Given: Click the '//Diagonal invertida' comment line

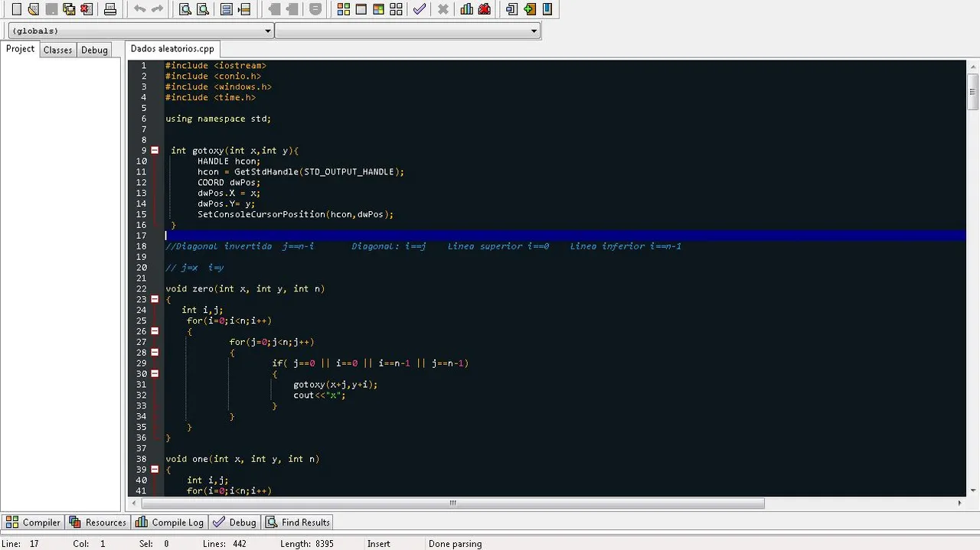Looking at the screenshot, I should coord(423,246).
